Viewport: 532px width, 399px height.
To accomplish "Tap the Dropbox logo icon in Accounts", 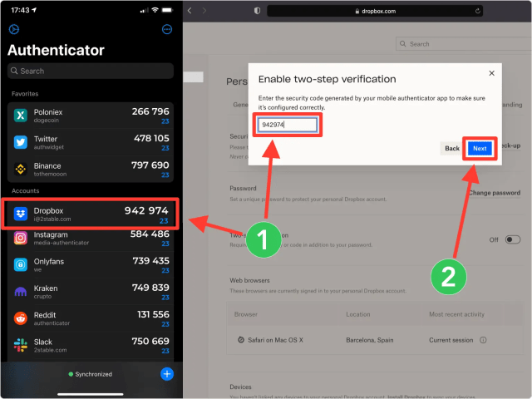I will (21, 214).
